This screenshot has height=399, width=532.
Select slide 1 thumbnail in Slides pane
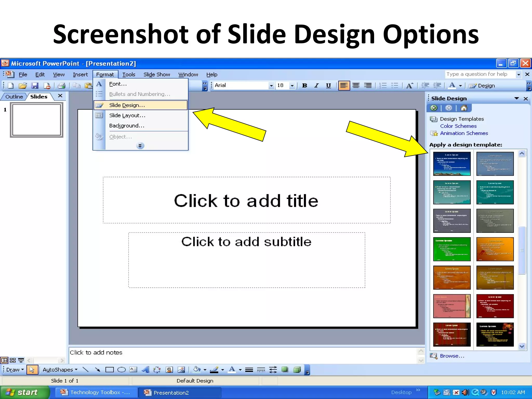(37, 120)
